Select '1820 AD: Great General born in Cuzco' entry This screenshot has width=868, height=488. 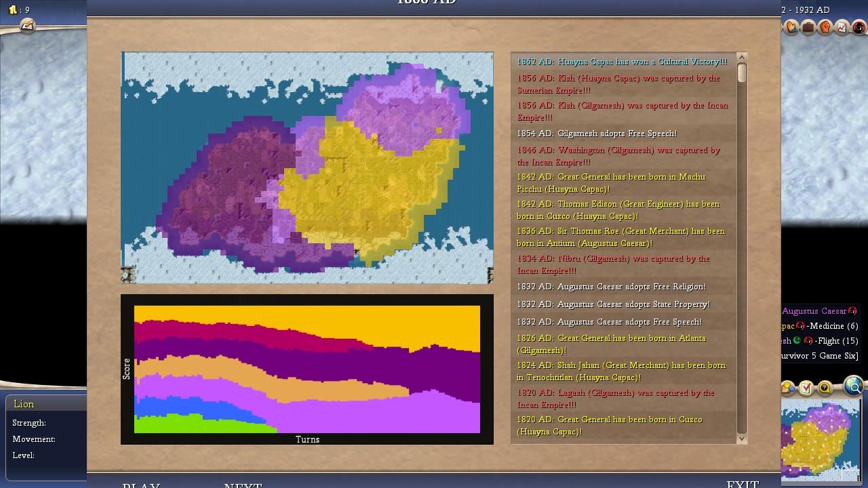(623, 426)
